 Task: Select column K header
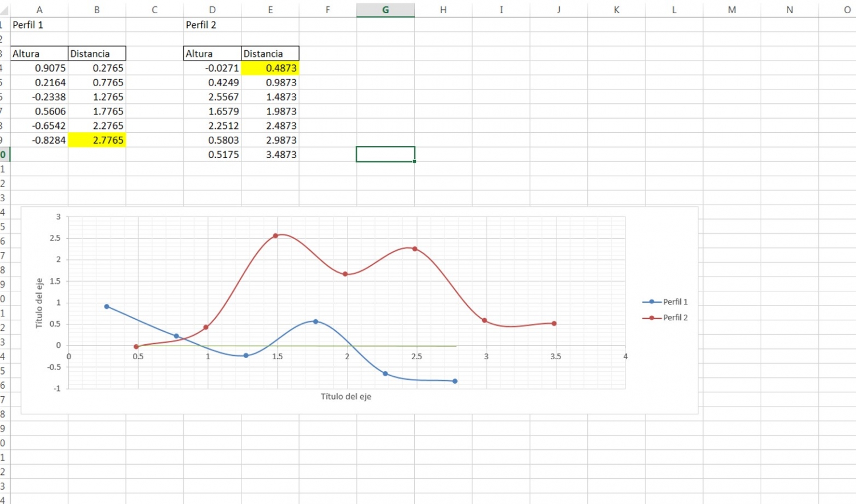(616, 10)
